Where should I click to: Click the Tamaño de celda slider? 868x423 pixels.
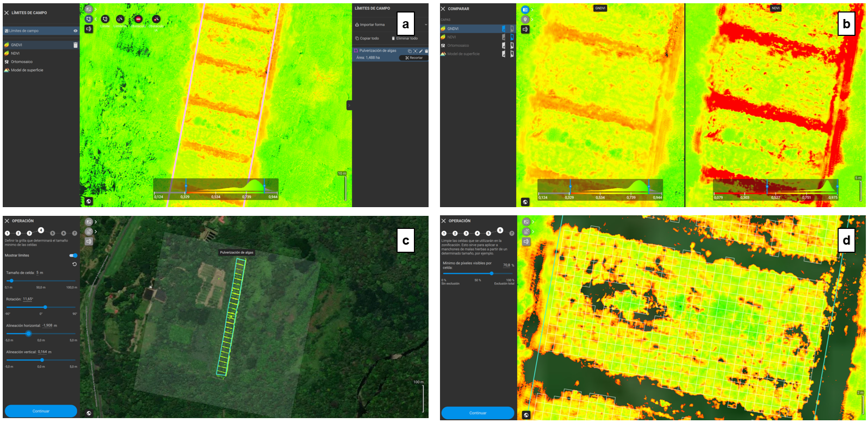(41, 281)
